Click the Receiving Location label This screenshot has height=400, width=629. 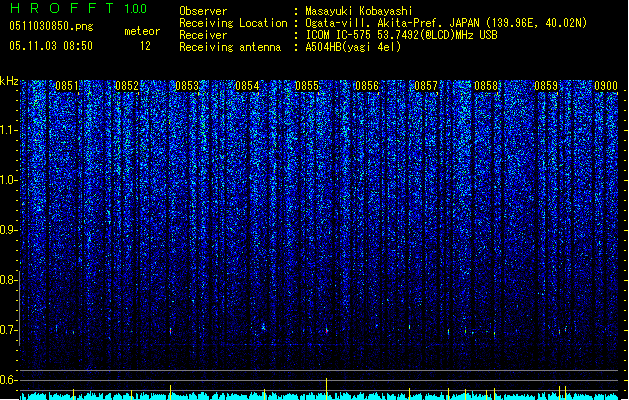click(233, 23)
